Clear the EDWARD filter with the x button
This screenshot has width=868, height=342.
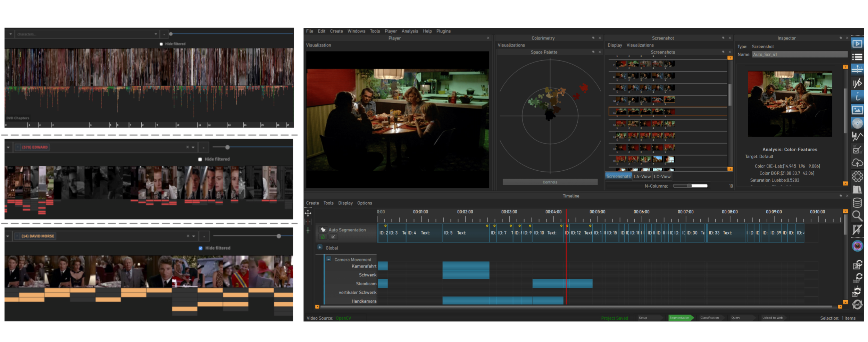click(x=187, y=147)
